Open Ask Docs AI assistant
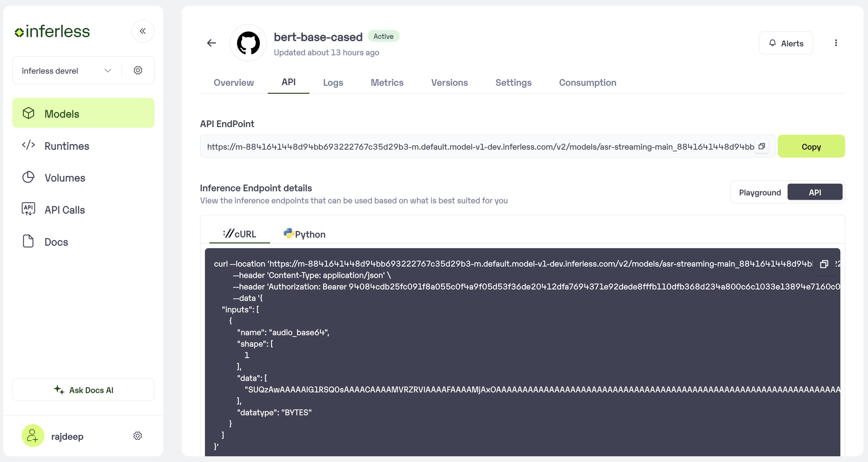The width and height of the screenshot is (868, 462). tap(83, 390)
